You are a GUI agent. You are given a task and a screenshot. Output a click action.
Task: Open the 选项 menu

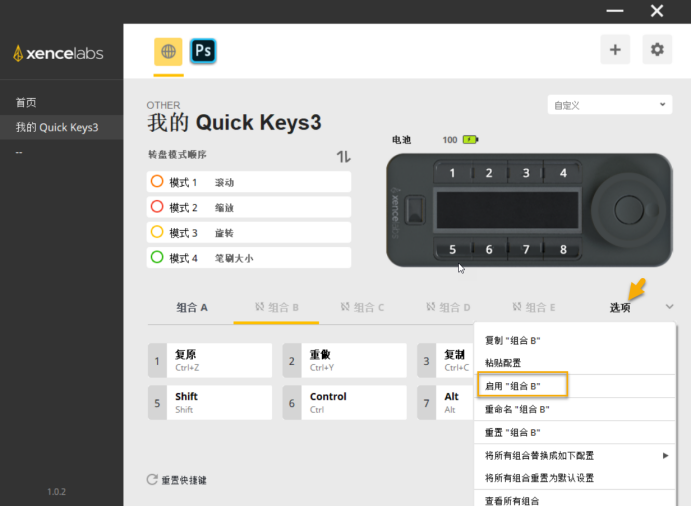pos(620,308)
